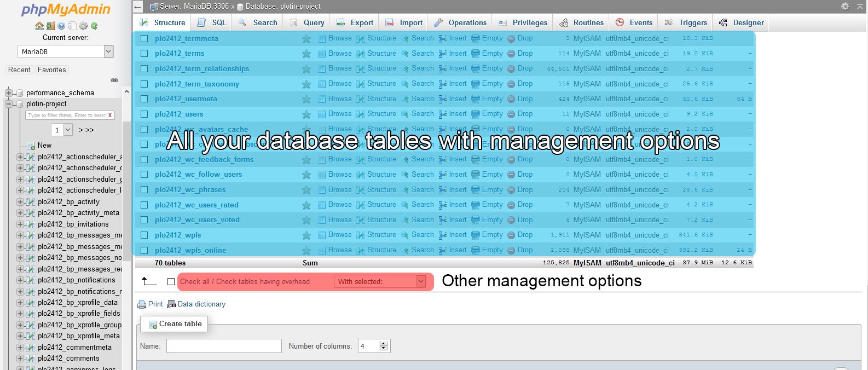Tick the checkbox for plo2412_wpls table

click(144, 235)
